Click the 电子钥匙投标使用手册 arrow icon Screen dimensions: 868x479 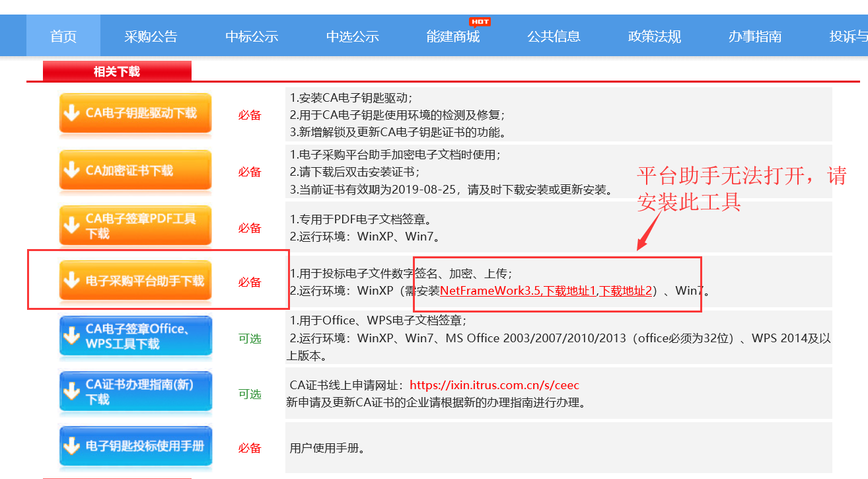71,446
